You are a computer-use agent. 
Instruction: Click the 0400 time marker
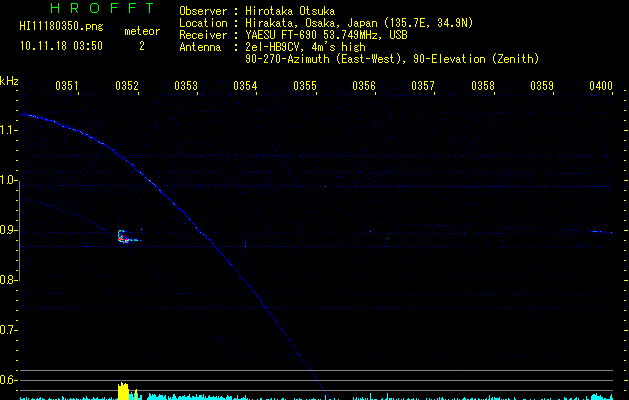(x=601, y=85)
